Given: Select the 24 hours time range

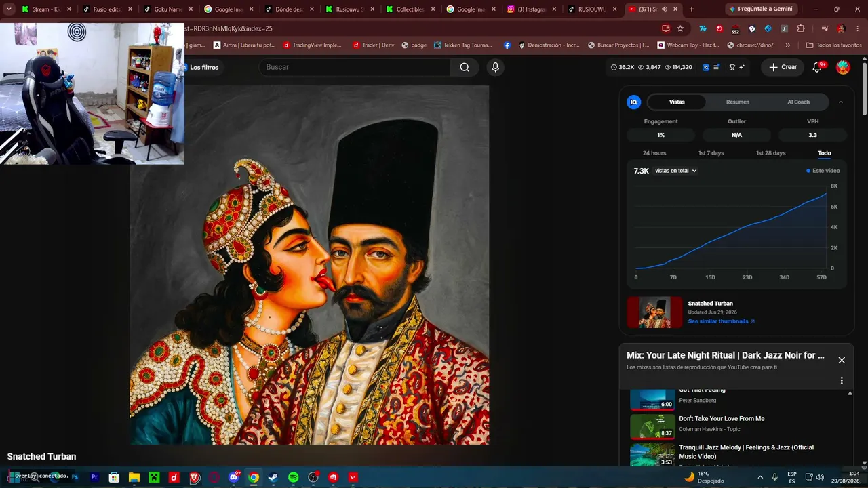Looking at the screenshot, I should pos(654,153).
